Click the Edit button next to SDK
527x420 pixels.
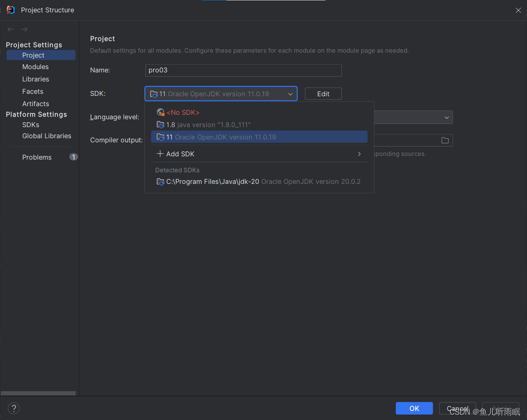[323, 93]
